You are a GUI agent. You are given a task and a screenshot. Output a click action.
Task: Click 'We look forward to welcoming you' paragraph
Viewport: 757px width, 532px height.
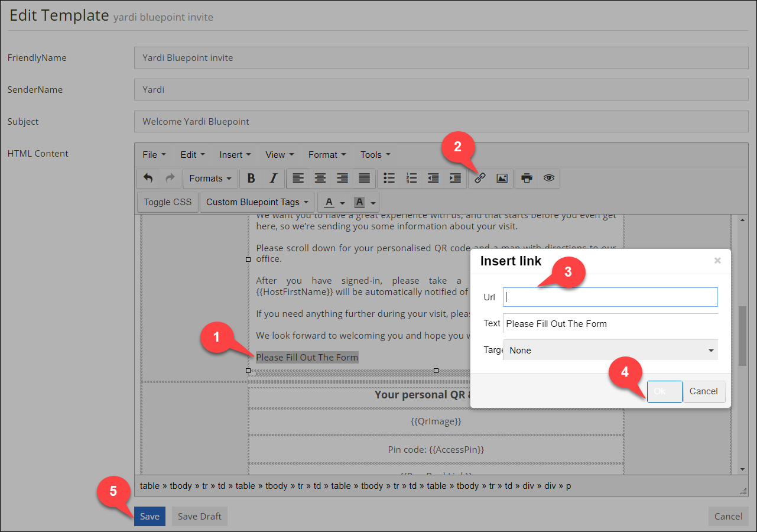pos(363,335)
